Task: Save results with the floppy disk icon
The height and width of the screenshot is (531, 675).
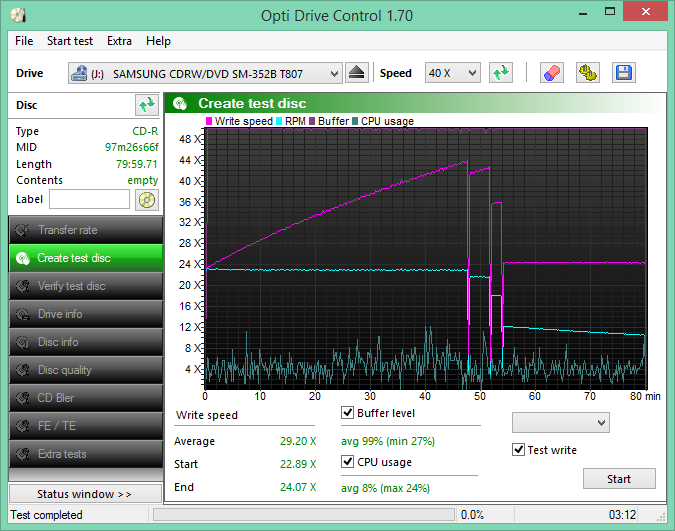Action: 624,73
